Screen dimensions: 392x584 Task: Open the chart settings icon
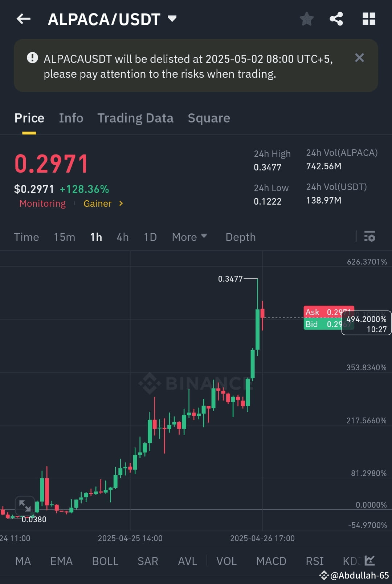pos(370,237)
